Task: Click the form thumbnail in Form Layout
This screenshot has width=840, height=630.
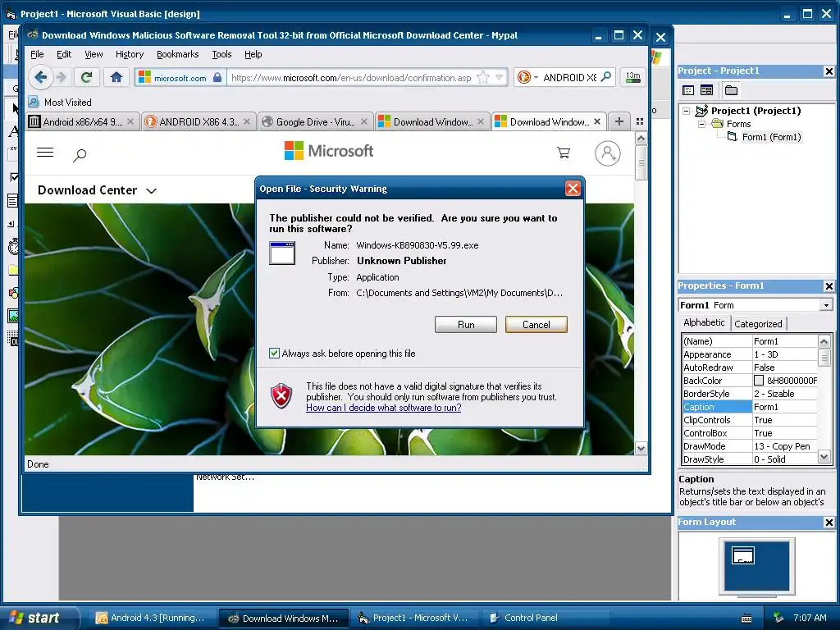Action: click(743, 555)
